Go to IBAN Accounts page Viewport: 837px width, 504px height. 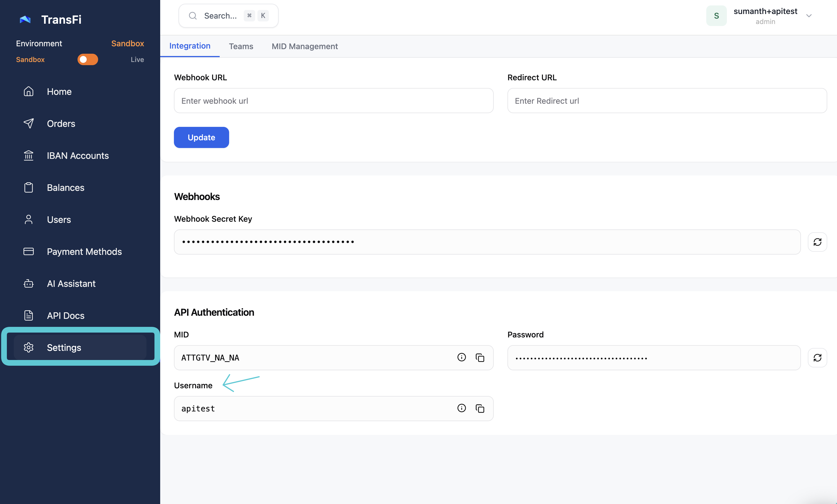point(78,155)
